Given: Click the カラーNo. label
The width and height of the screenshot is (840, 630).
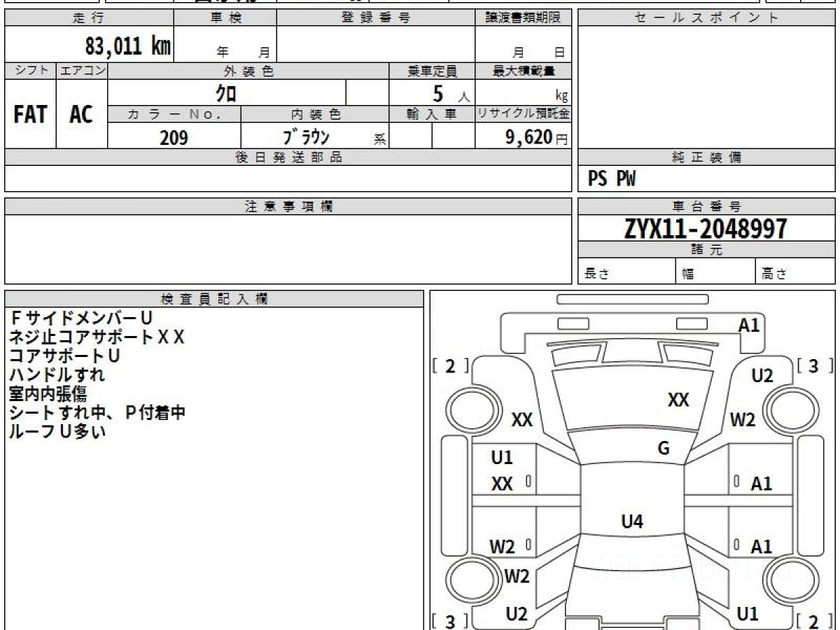Looking at the screenshot, I should click(174, 114).
